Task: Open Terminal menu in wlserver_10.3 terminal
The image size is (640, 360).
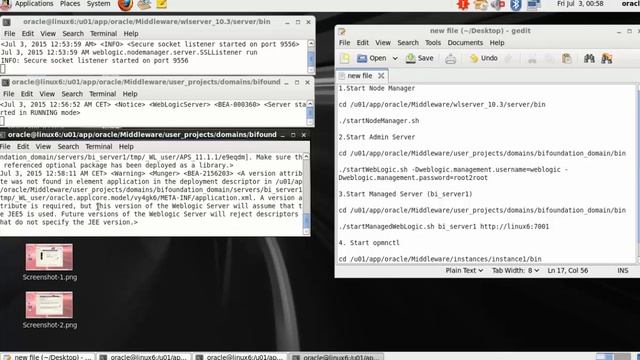Action: [x=103, y=33]
